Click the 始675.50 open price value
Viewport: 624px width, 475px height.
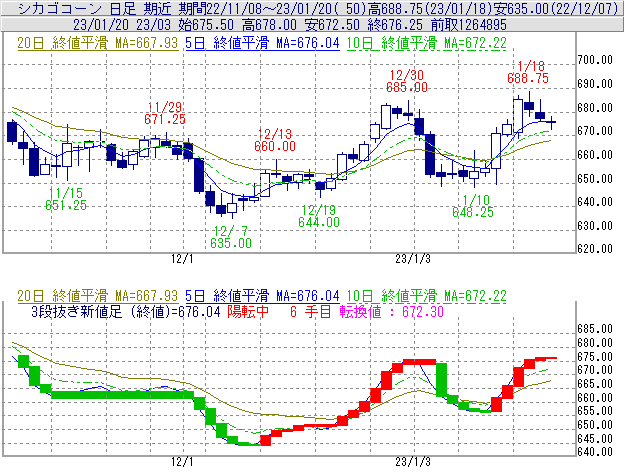coord(206,25)
